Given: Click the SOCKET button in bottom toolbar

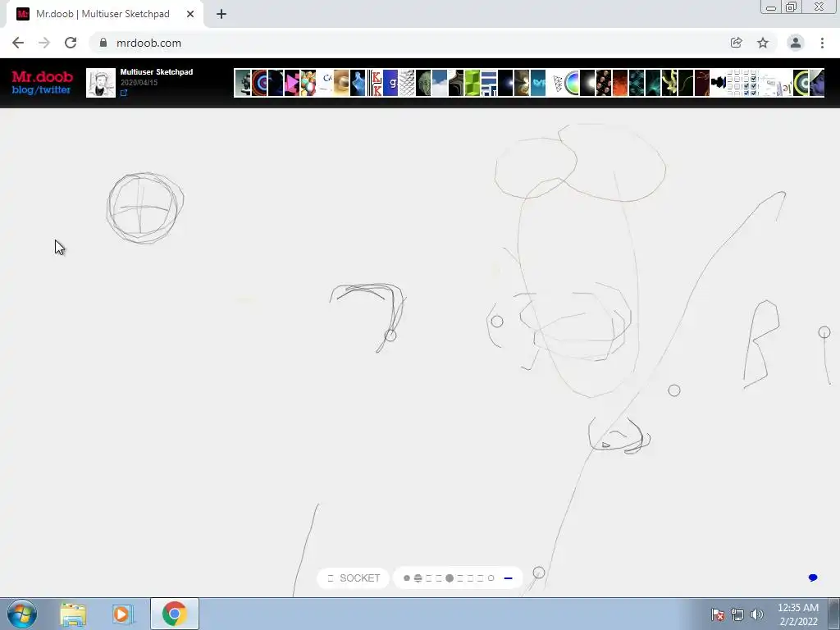Looking at the screenshot, I should (353, 578).
